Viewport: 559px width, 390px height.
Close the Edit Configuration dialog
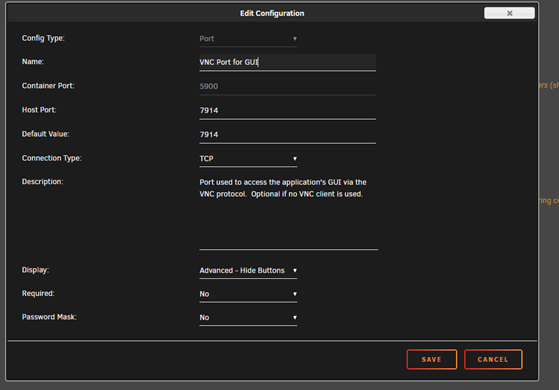pyautogui.click(x=509, y=13)
